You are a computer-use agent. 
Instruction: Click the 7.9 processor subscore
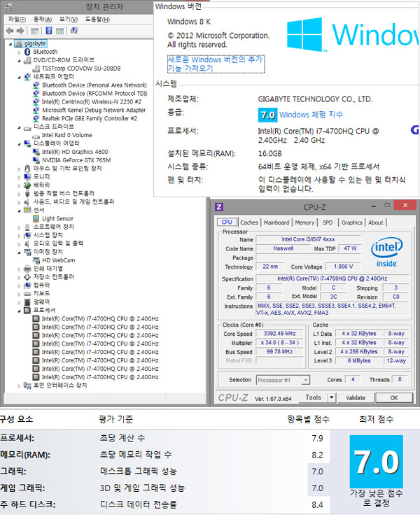[x=317, y=439]
